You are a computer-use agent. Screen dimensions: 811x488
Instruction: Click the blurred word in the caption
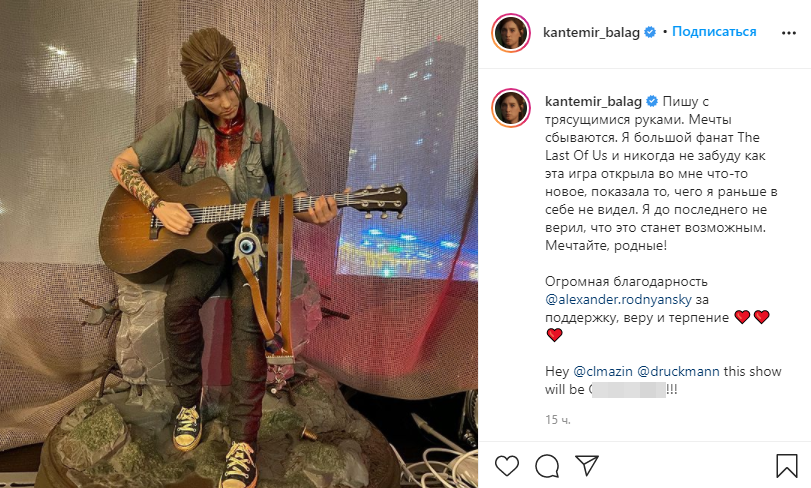tap(628, 389)
